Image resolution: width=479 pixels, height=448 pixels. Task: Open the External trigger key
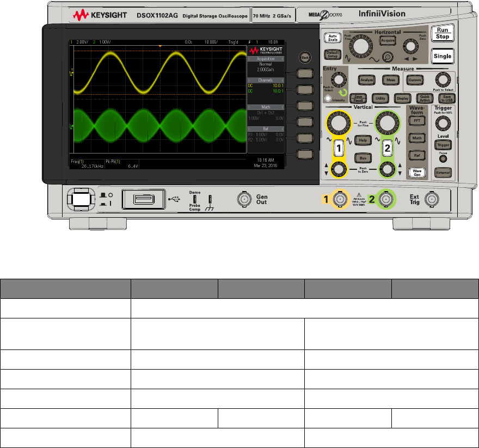click(443, 173)
